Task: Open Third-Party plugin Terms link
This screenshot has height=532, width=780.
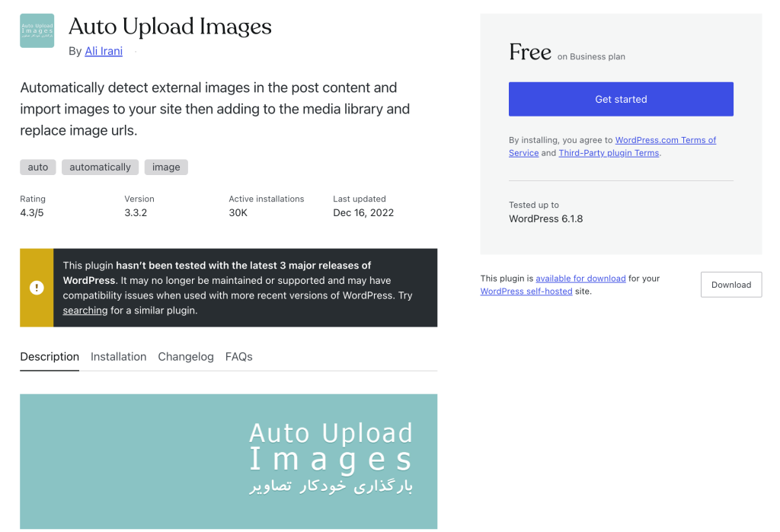Action: (609, 153)
